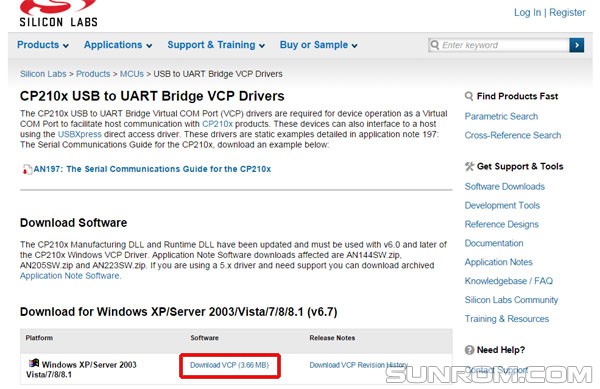Expand the Applications dropdown menu
The height and width of the screenshot is (389, 600).
click(118, 45)
